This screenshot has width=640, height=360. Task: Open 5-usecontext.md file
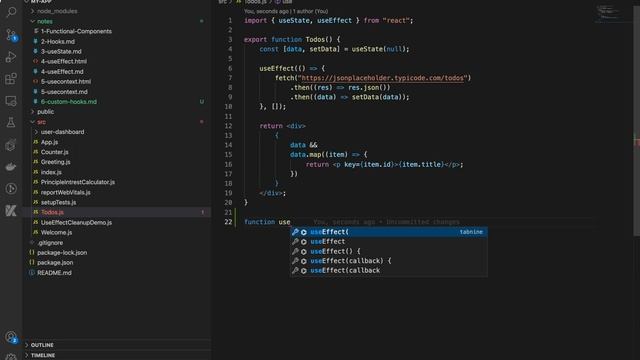pos(64,91)
